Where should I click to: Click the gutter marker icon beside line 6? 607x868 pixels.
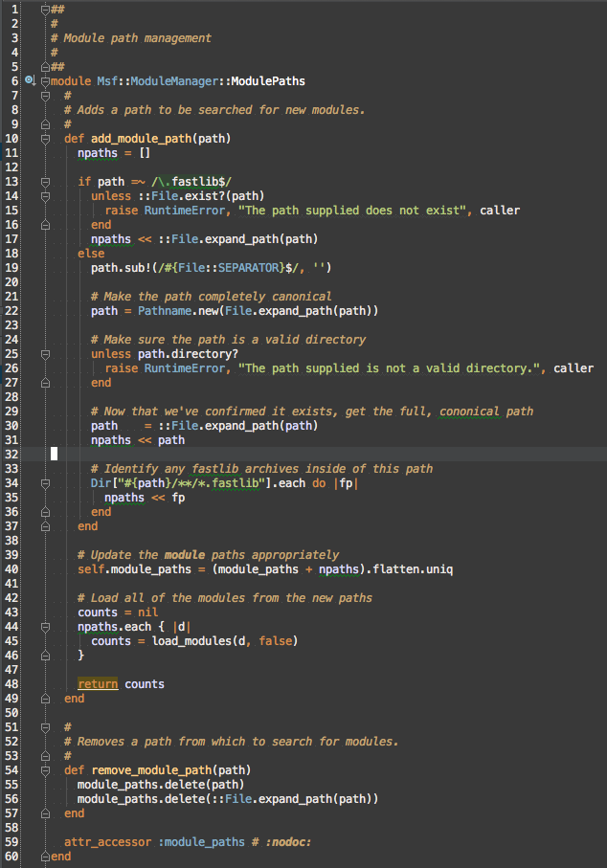[x=30, y=80]
